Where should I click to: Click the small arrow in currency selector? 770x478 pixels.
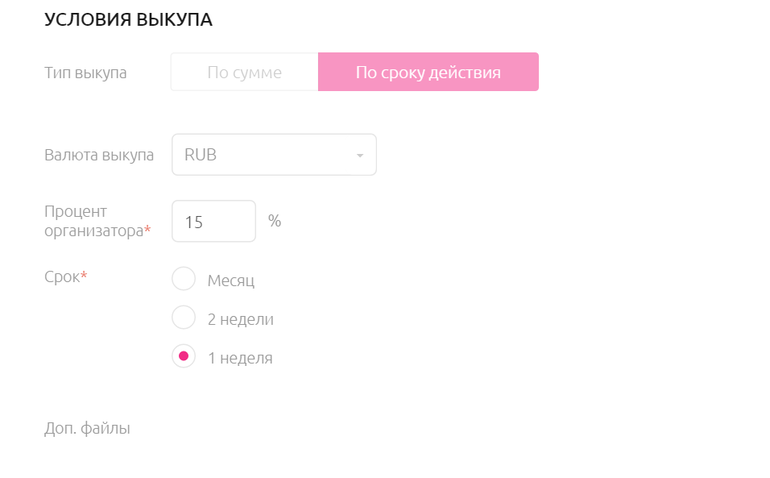tap(360, 156)
